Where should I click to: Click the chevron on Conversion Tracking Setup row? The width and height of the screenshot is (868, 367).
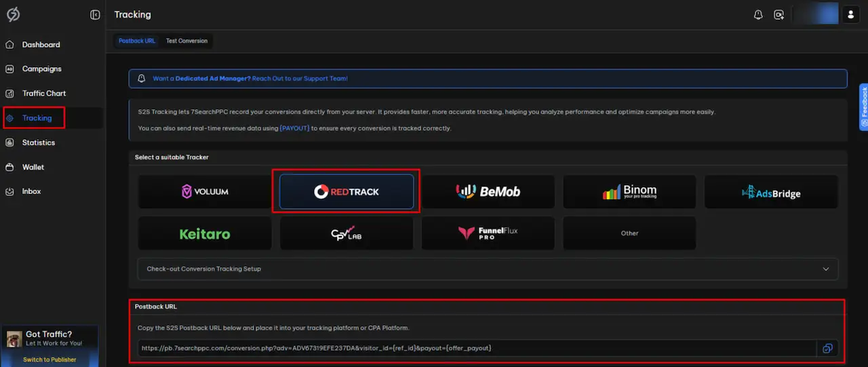click(826, 269)
